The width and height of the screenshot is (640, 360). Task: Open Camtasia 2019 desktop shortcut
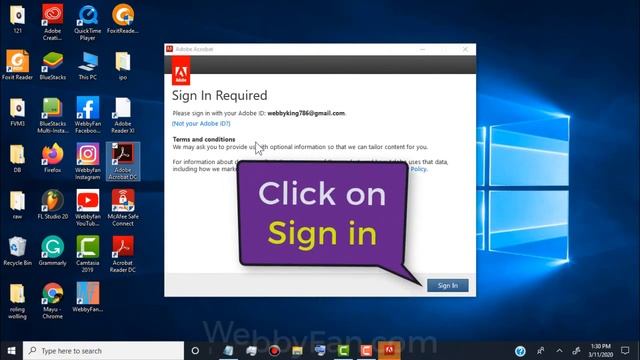click(87, 254)
